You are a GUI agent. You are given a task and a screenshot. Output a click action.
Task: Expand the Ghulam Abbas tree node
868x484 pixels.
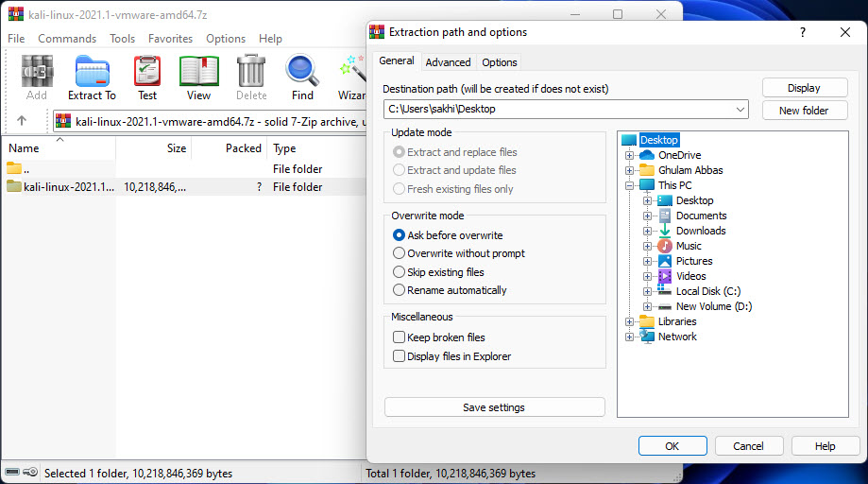pos(629,170)
